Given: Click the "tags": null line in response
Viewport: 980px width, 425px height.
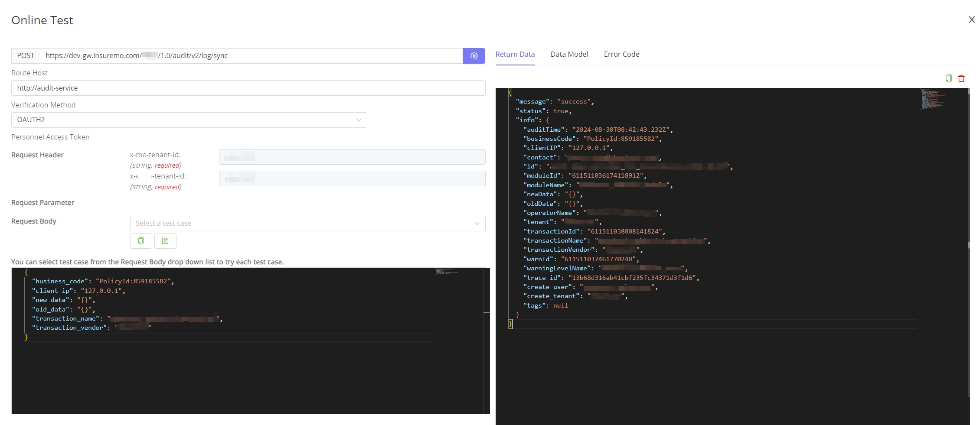Looking at the screenshot, I should point(546,306).
